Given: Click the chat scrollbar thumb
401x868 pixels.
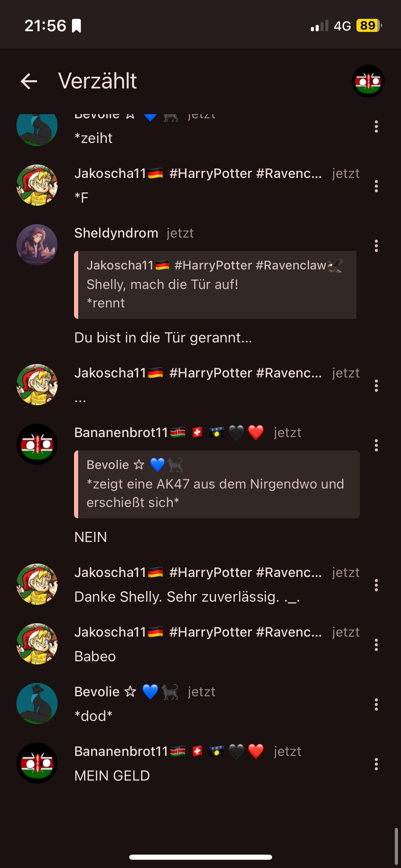Looking at the screenshot, I should coord(396,847).
